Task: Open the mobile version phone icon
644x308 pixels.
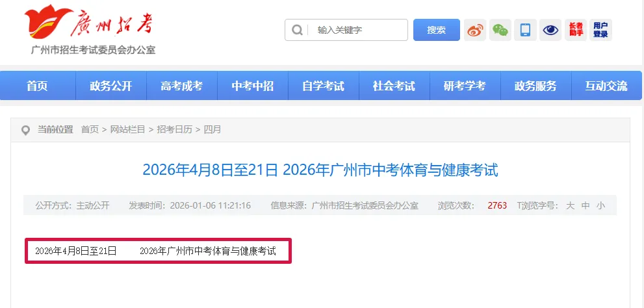Action: pyautogui.click(x=525, y=30)
